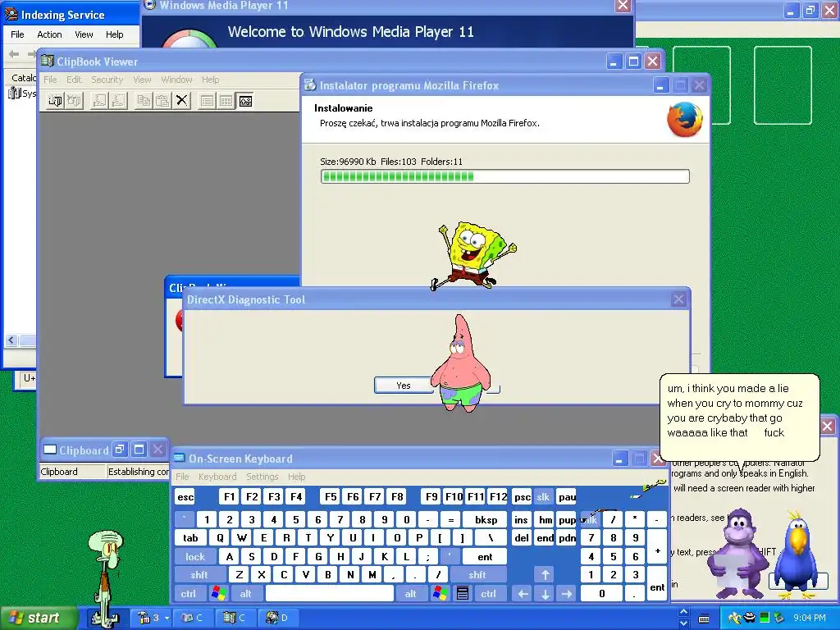Open Security menu in ClipBook Viewer
Image resolution: width=840 pixels, height=630 pixels.
107,80
